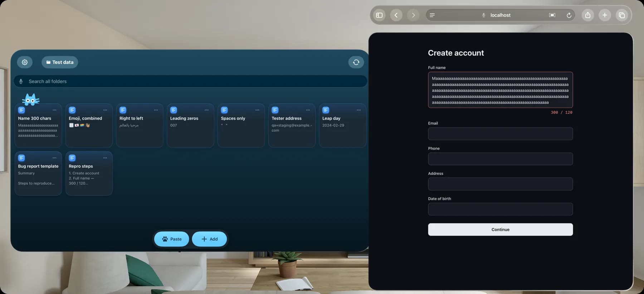This screenshot has height=294, width=644.
Task: Open more options for Tester address card
Action: (x=308, y=110)
